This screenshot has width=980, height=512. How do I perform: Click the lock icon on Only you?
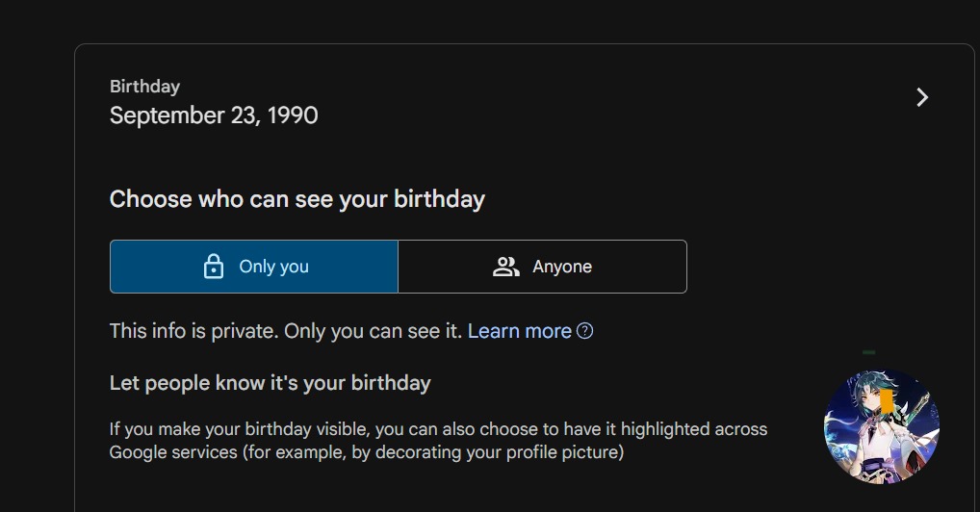tap(213, 267)
